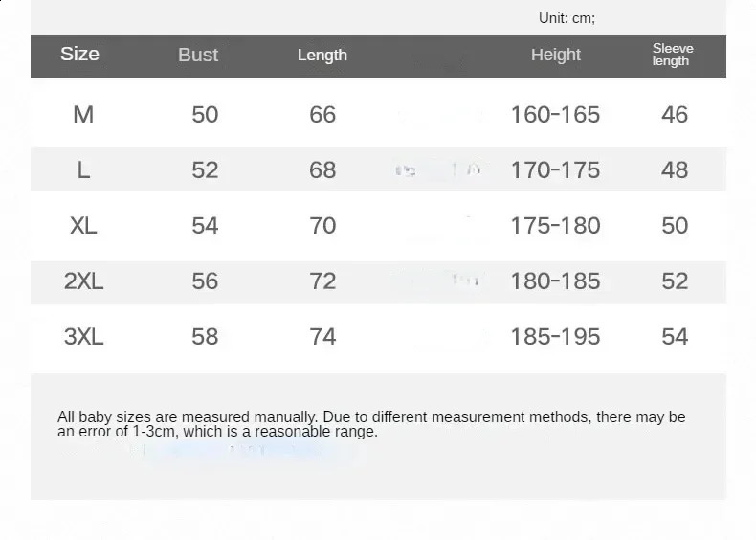Click the length value 68 for size L
This screenshot has width=756, height=540.
point(322,170)
